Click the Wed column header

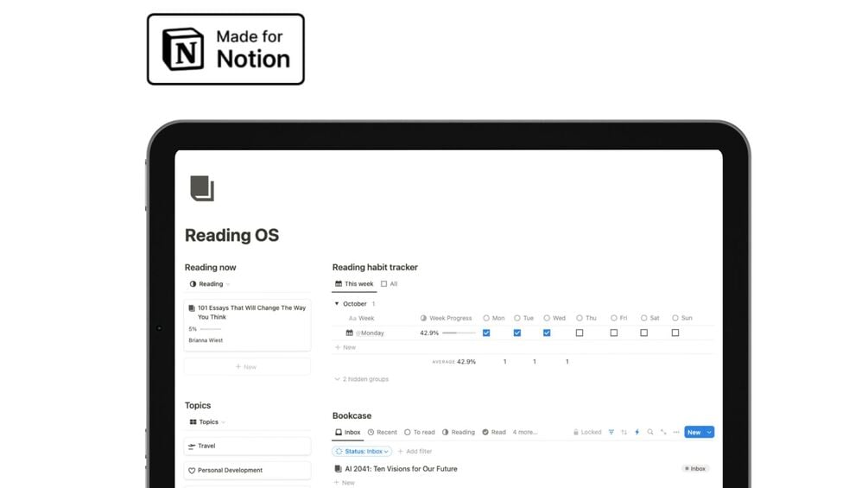click(x=554, y=318)
